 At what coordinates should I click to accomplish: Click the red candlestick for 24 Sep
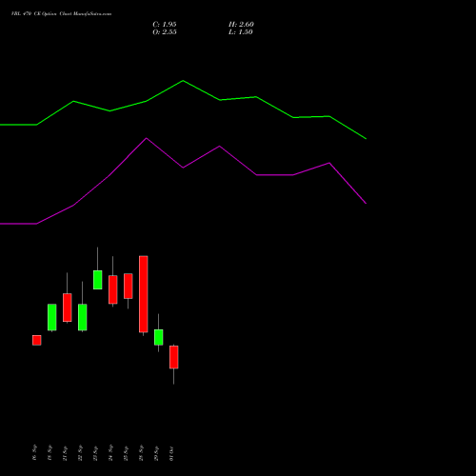[113, 289]
